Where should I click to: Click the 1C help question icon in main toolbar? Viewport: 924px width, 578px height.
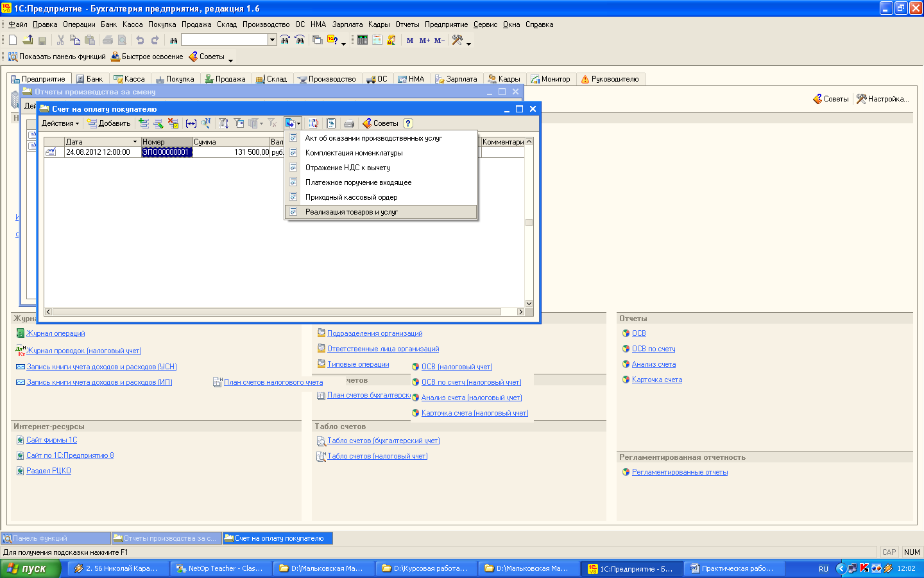[332, 40]
